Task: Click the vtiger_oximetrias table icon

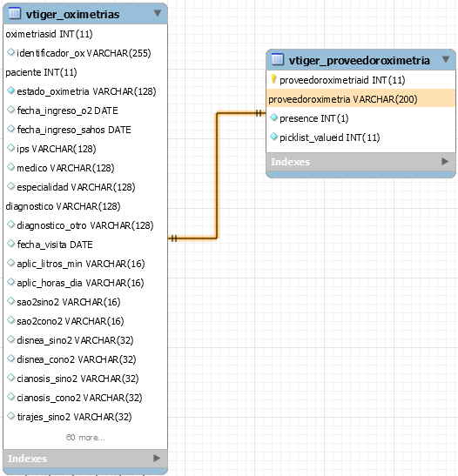Action: (x=15, y=14)
